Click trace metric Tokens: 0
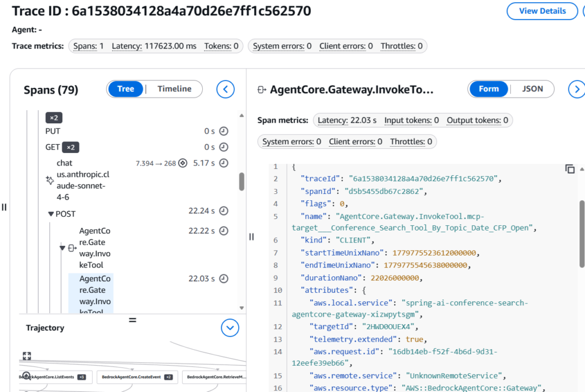The height and width of the screenshot is (392, 585). (221, 46)
